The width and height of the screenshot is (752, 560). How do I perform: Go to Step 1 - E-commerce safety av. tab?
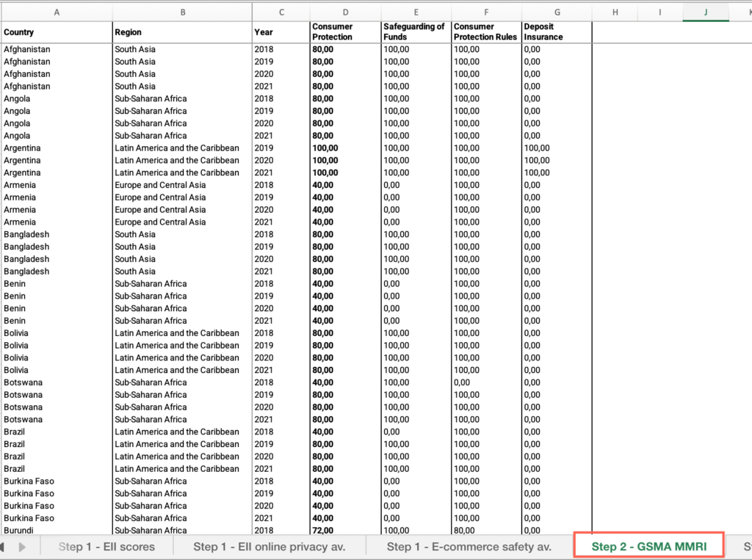pyautogui.click(x=469, y=547)
